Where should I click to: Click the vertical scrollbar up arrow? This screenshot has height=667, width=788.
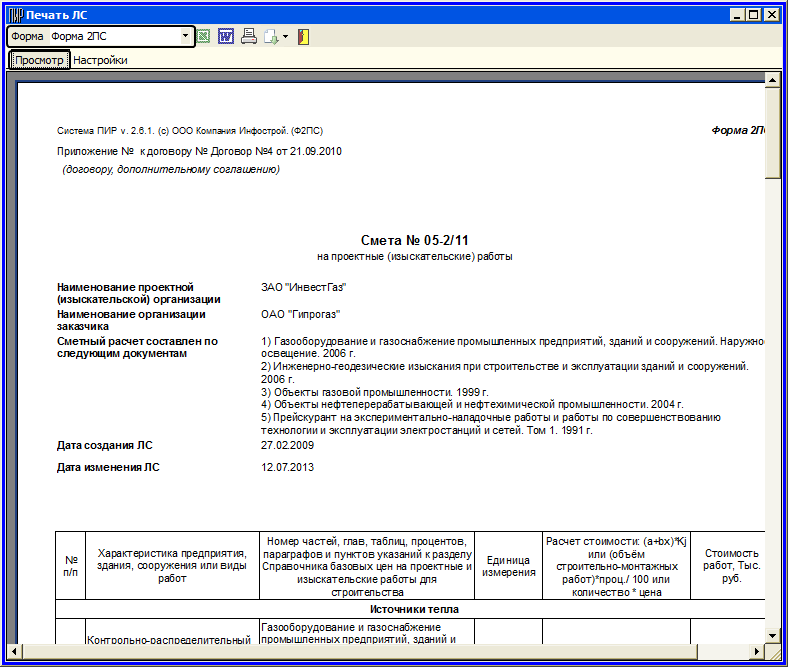(x=772, y=78)
